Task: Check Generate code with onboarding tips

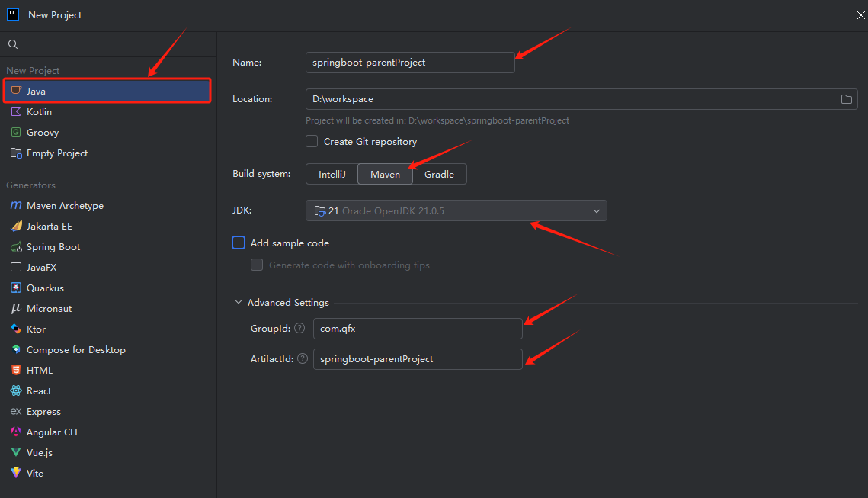Action: pyautogui.click(x=257, y=265)
